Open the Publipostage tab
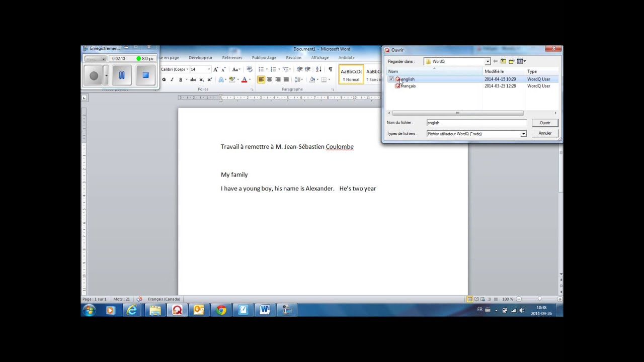Screen dimensions: 644x362 (x=264, y=58)
